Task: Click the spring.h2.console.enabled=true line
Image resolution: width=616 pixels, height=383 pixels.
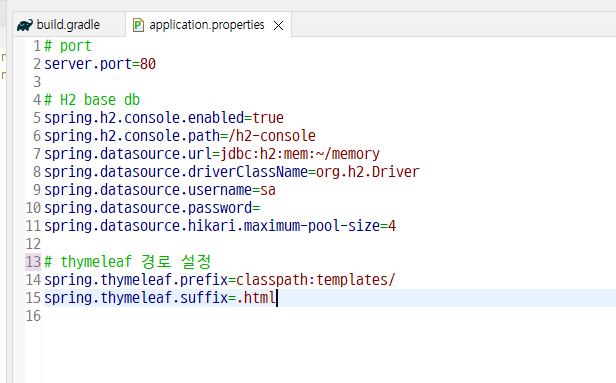Action: coord(164,118)
